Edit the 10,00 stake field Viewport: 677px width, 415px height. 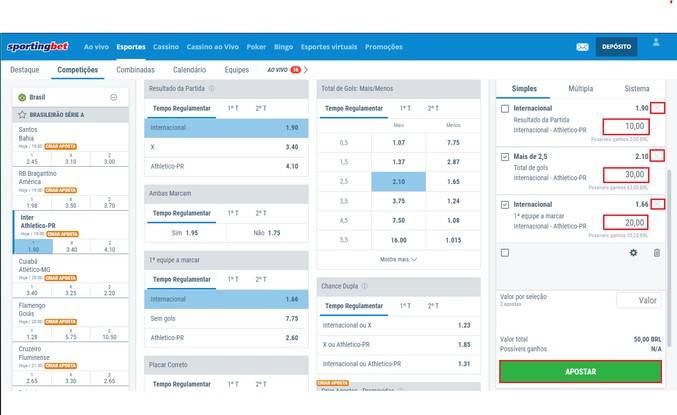[626, 127]
